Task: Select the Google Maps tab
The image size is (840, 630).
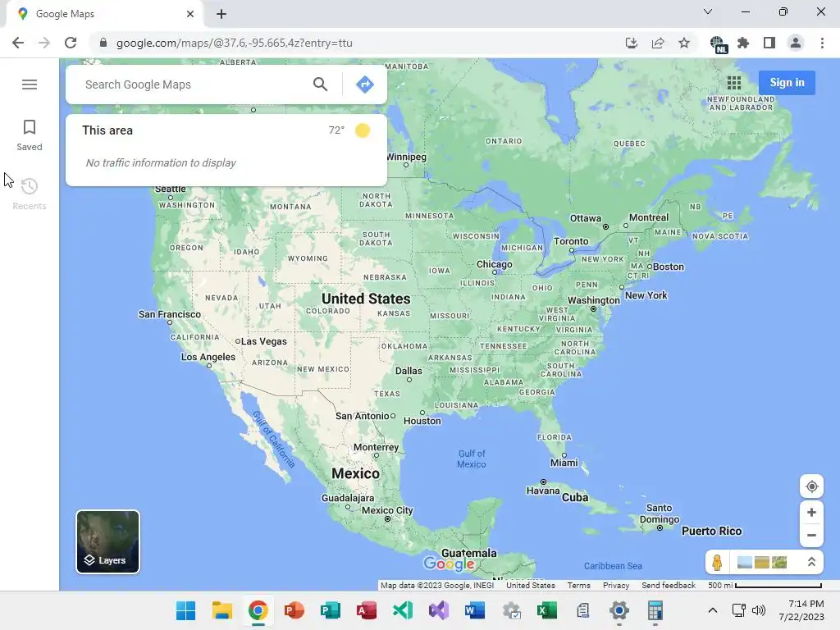Action: tap(104, 14)
